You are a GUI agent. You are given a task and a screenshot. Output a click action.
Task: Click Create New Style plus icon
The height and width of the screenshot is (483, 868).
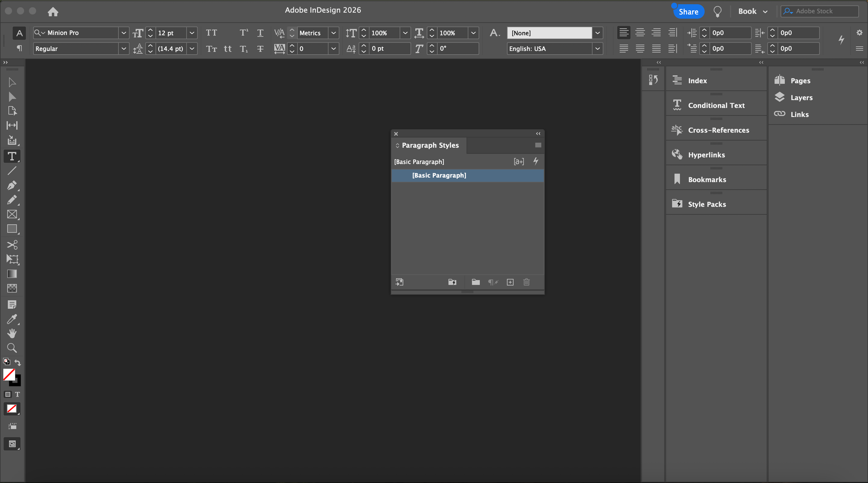[x=510, y=282]
